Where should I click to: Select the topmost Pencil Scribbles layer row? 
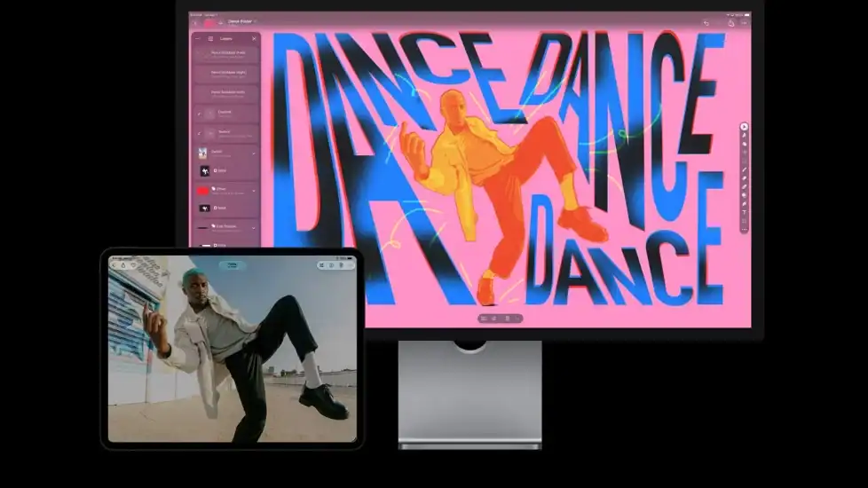[225, 54]
